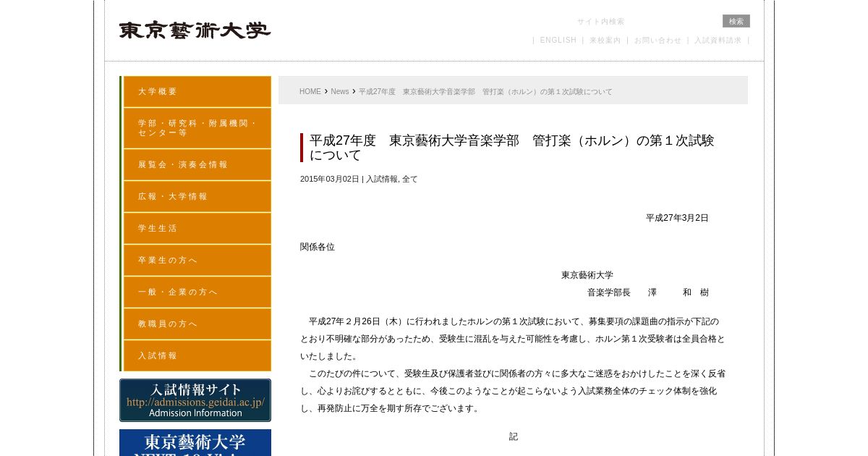Open the 入試情報サイト admissions banner

pos(195,400)
